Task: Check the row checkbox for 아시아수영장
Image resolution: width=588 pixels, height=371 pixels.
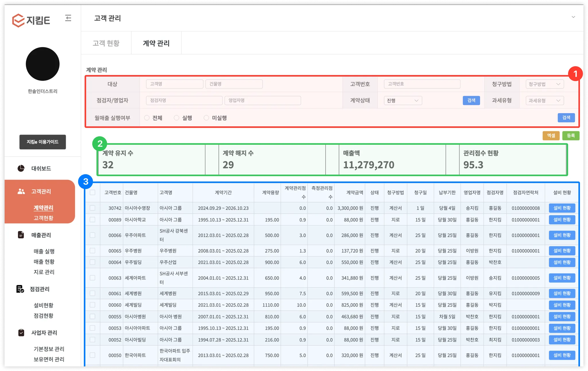Action: 92,208
